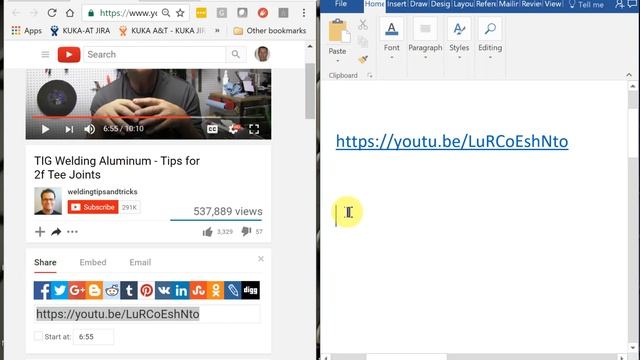Share the video on Reddit
The height and width of the screenshot is (360, 640).
111,290
